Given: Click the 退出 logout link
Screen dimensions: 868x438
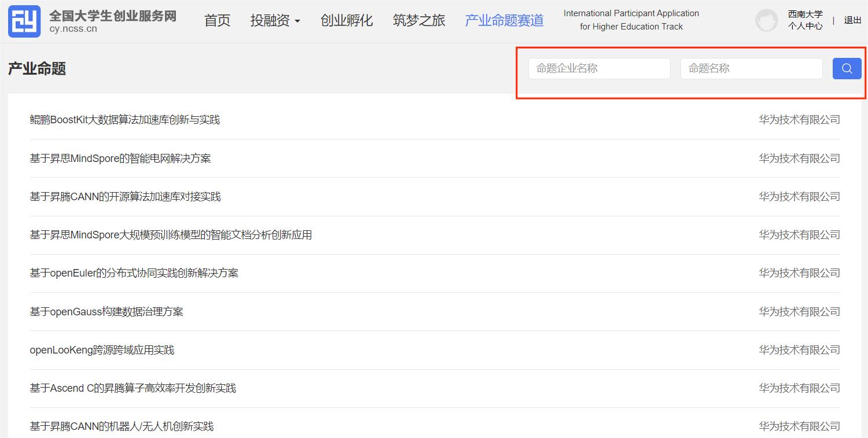Looking at the screenshot, I should tap(852, 20).
